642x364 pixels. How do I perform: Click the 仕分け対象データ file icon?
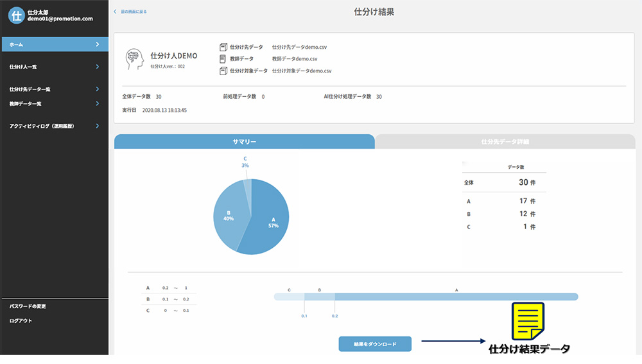point(223,71)
